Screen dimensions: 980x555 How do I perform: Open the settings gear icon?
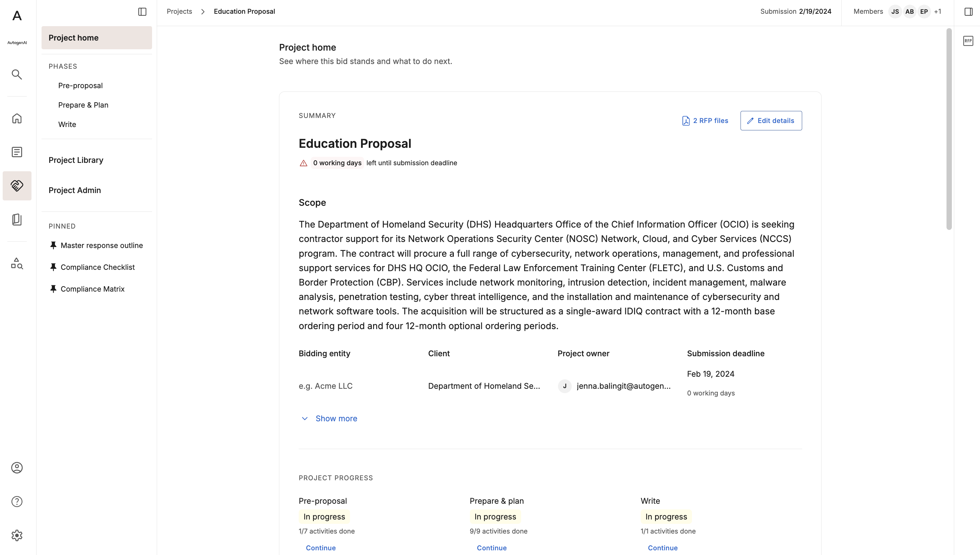click(17, 536)
